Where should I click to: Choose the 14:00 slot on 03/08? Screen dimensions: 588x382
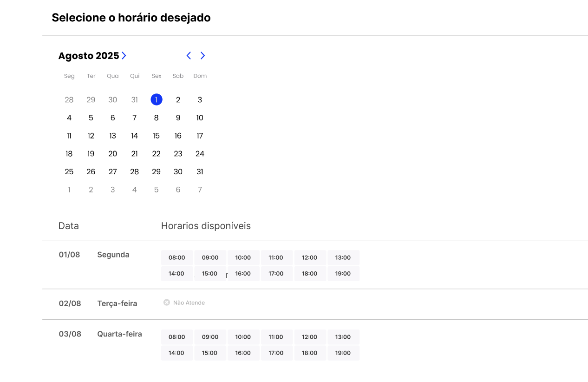pyautogui.click(x=176, y=353)
